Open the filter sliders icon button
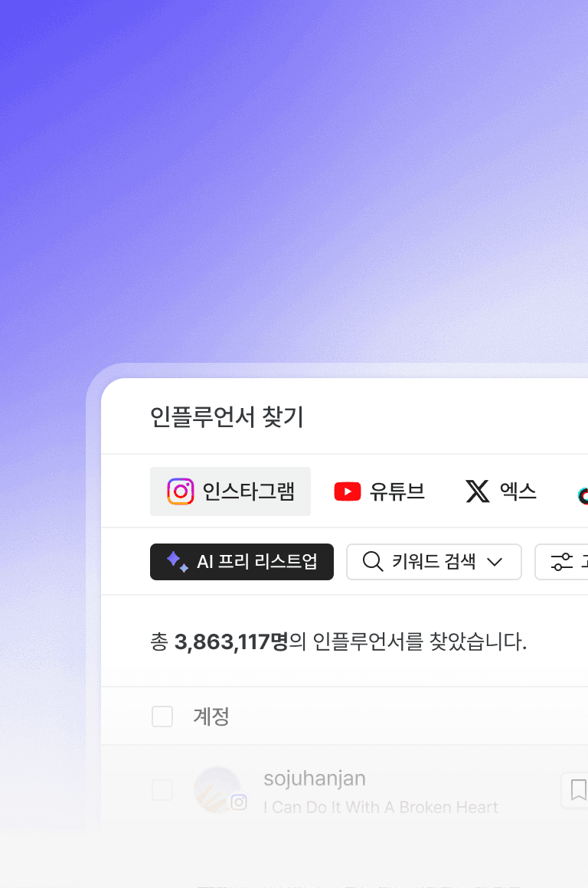Screen dimensions: 588x888 click(x=562, y=562)
